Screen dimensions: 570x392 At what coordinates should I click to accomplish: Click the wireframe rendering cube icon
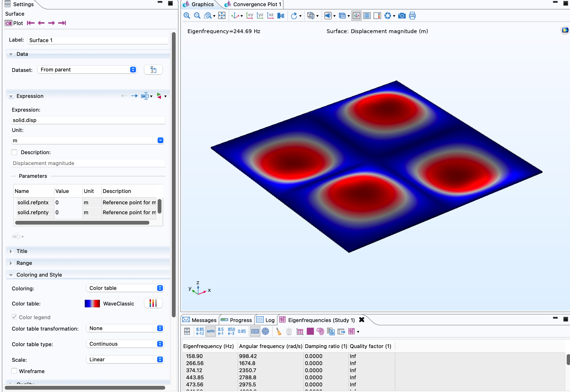click(311, 16)
